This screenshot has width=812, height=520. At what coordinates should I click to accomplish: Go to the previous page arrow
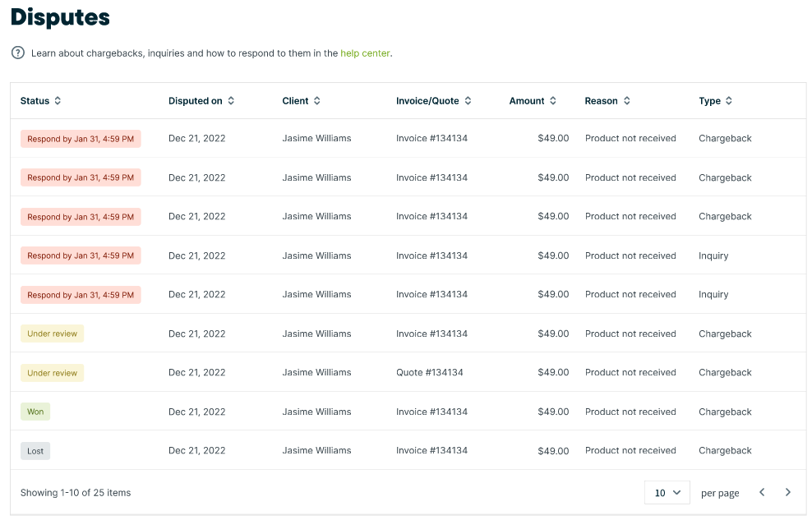[762, 492]
